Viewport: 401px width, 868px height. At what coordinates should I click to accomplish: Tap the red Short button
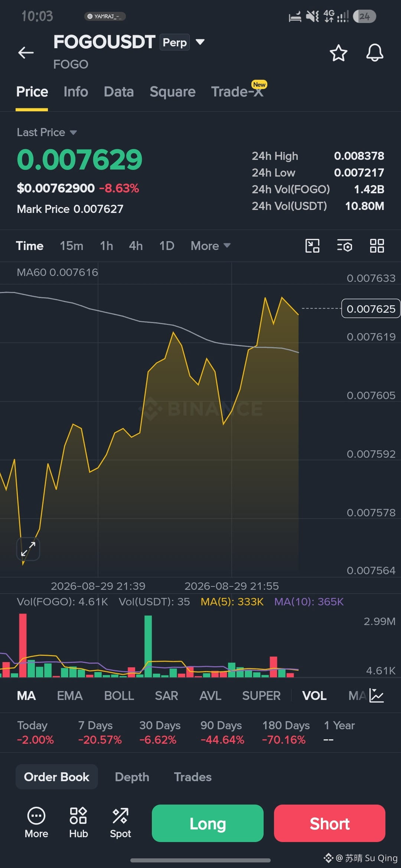point(330,823)
